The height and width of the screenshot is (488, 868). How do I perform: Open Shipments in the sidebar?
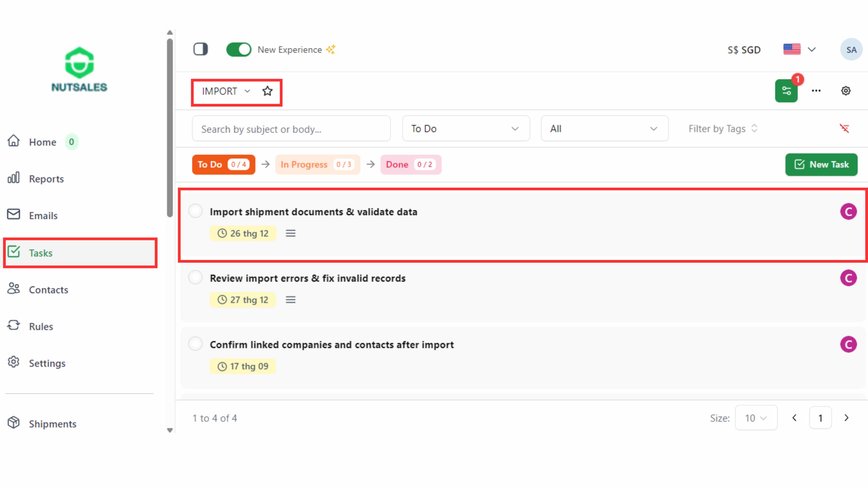[x=52, y=424]
